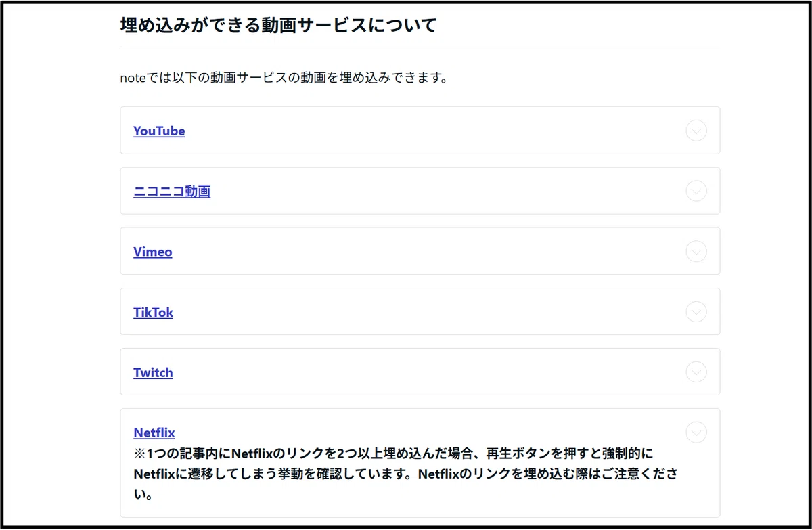This screenshot has width=812, height=530.
Task: Open the Netflix link
Action: [x=154, y=433]
